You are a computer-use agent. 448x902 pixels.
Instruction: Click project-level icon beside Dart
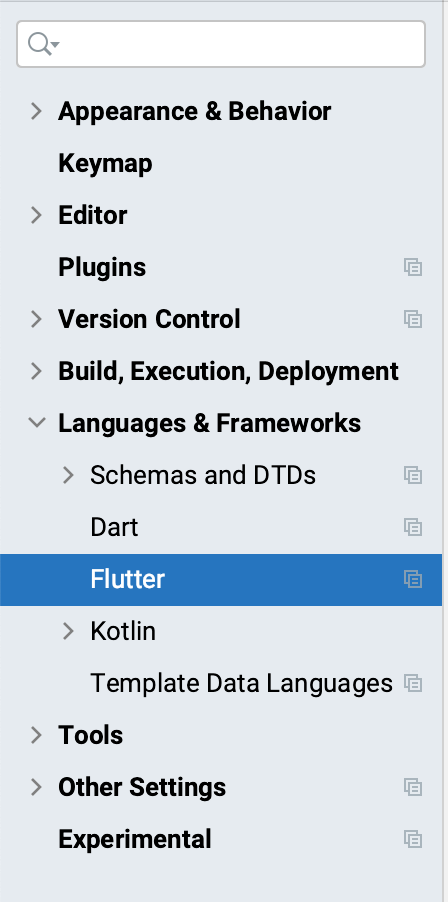click(x=413, y=527)
